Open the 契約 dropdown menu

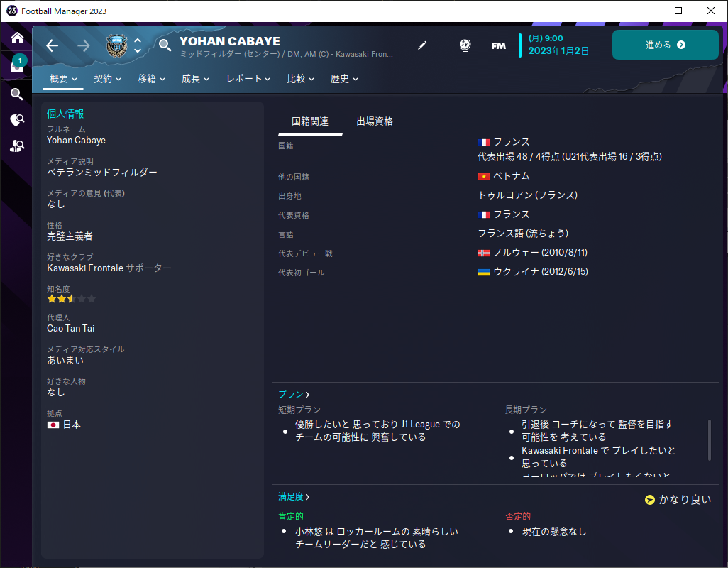(x=107, y=79)
